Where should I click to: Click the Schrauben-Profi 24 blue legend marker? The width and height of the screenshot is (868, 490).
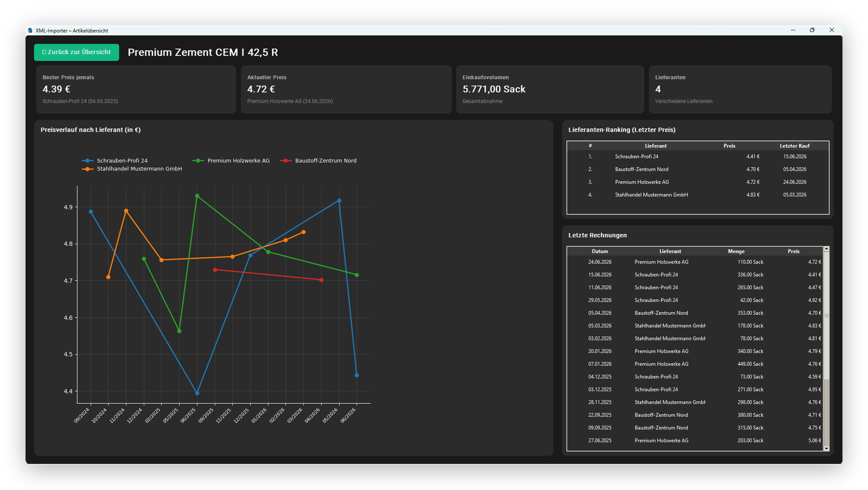tap(87, 160)
